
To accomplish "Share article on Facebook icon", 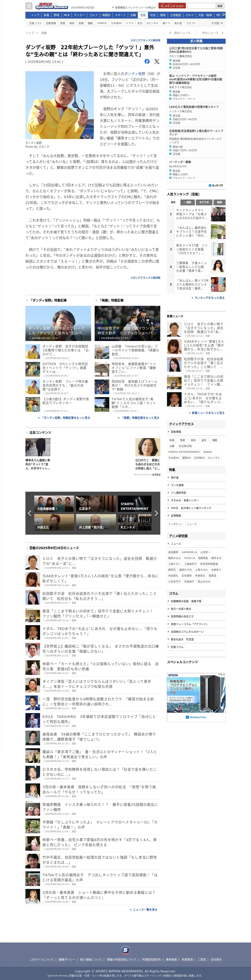I will pyautogui.click(x=147, y=61).
